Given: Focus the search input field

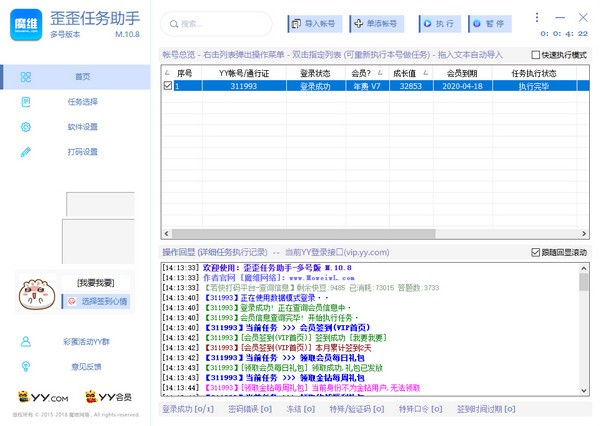Looking at the screenshot, I should pyautogui.click(x=217, y=24).
